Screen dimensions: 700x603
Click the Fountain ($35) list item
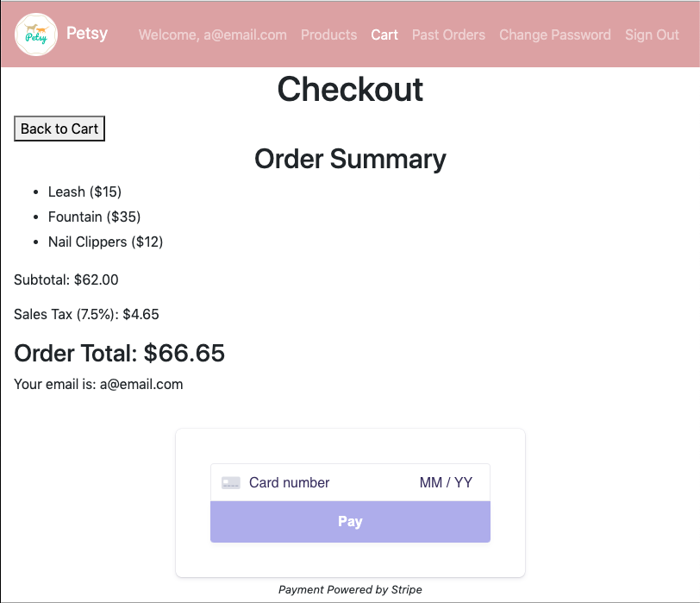click(x=94, y=217)
